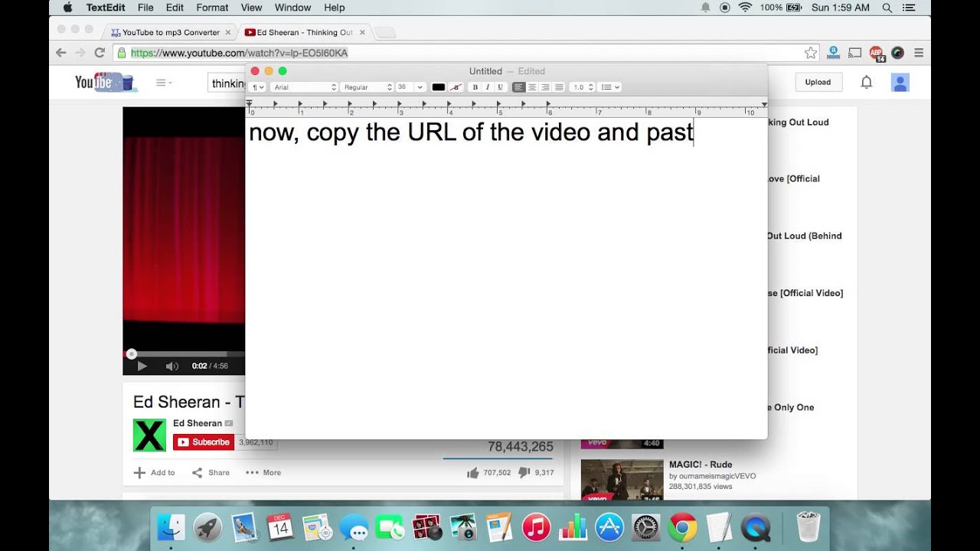This screenshot has height=551, width=980.
Task: Bookmark page with the star icon
Action: (x=811, y=53)
